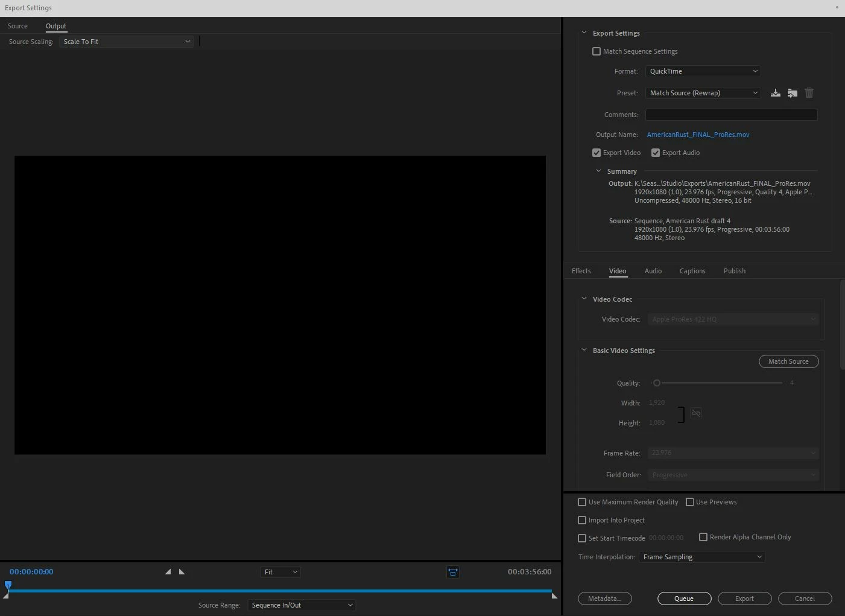This screenshot has height=616, width=845.
Task: Open the Source Range dropdown
Action: click(x=302, y=605)
